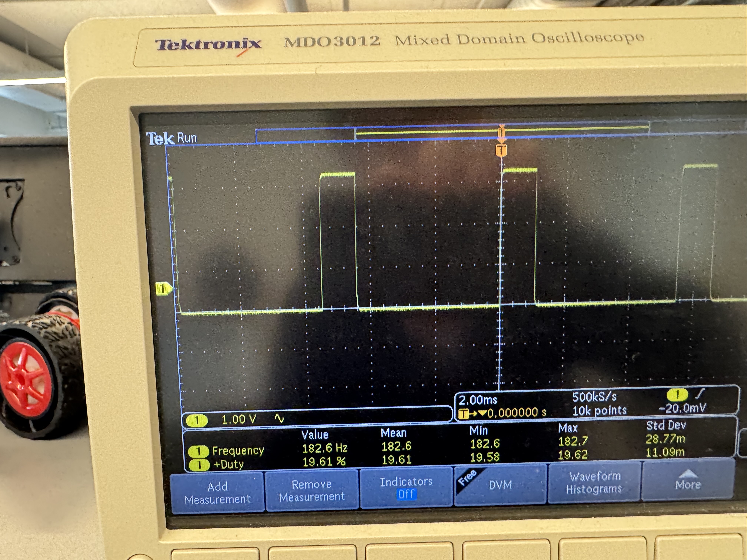Click the 500kS/s sample rate readout
The width and height of the screenshot is (747, 560).
coord(594,397)
